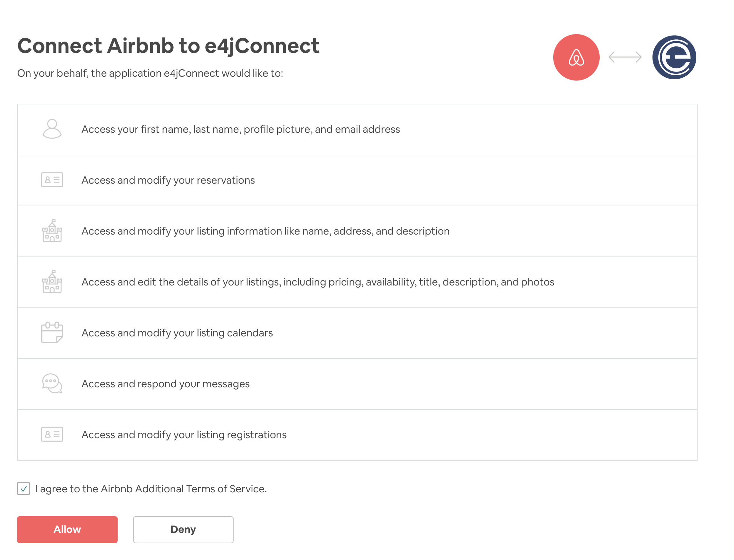
Task: Uncheck the Airbnb Terms of Service checkbox
Action: (x=23, y=488)
